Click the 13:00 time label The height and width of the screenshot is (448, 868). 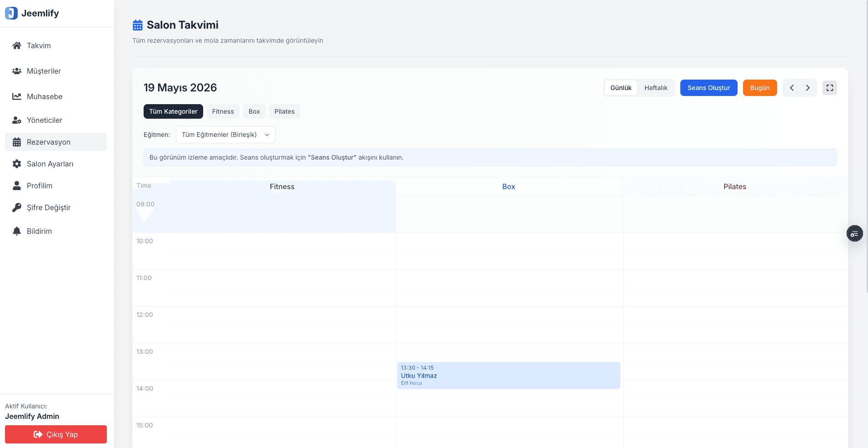[x=145, y=352]
